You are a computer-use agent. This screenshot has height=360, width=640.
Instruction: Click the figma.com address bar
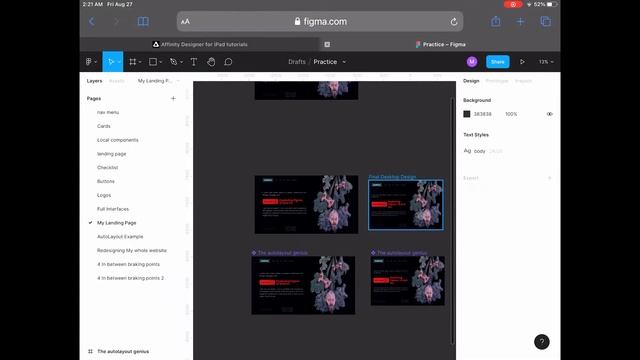coord(320,21)
